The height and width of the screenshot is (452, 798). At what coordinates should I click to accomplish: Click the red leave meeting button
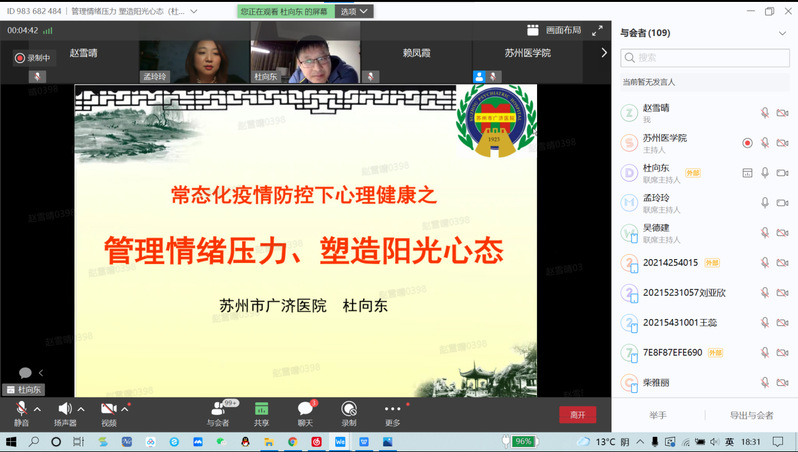pos(577,414)
